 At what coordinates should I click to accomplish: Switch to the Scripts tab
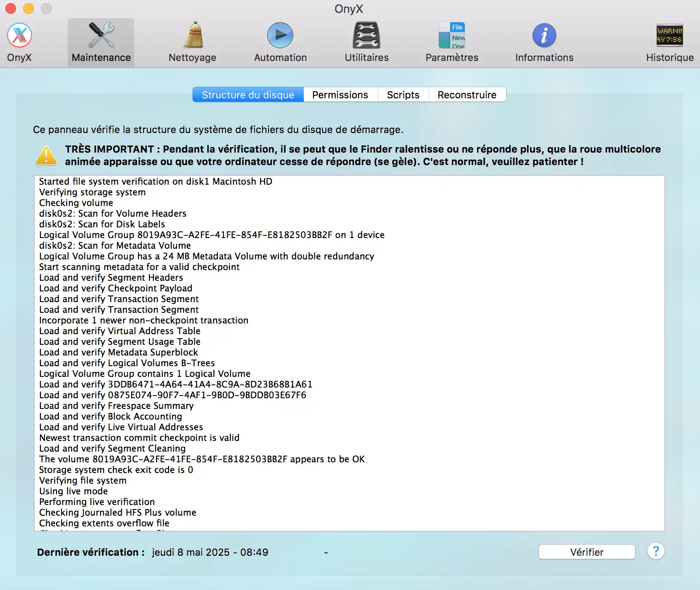(x=403, y=95)
